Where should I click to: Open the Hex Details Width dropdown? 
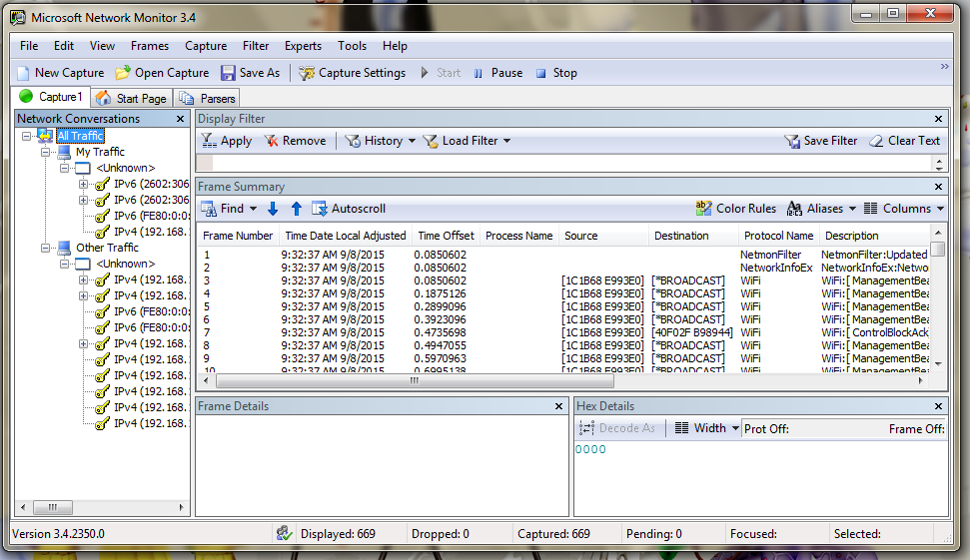point(735,428)
